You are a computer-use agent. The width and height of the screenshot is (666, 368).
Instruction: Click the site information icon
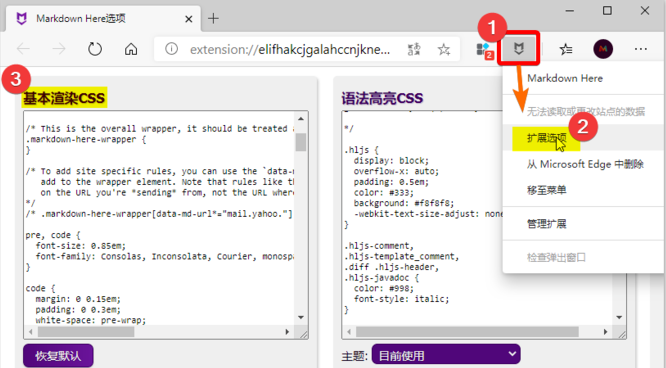(171, 49)
